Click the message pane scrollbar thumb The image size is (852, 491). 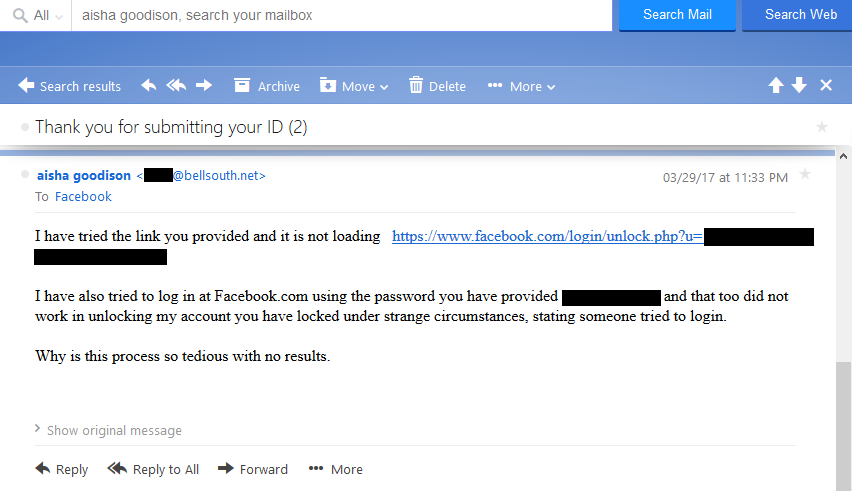click(x=843, y=426)
